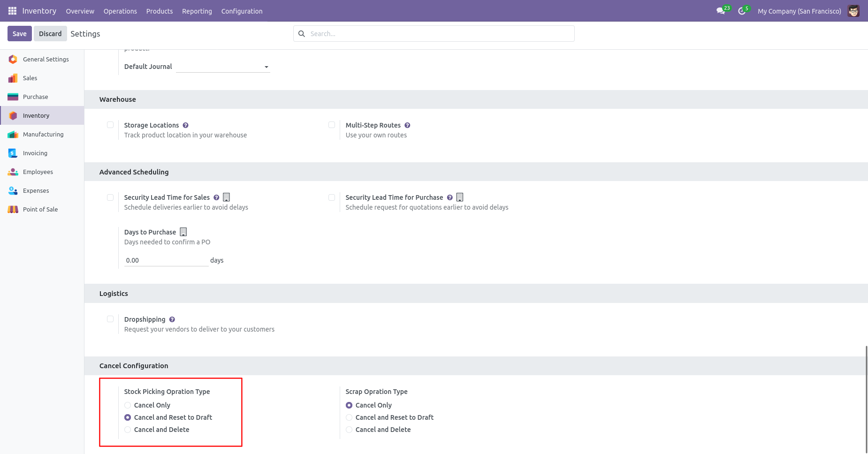The image size is (868, 454).
Task: Click company building icon beside Security Lead Time for Sales
Action: tap(227, 197)
